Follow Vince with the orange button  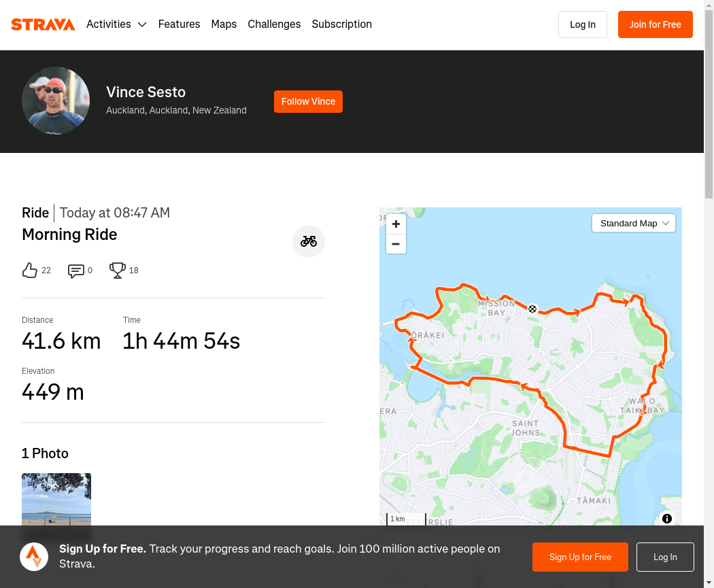(x=308, y=101)
